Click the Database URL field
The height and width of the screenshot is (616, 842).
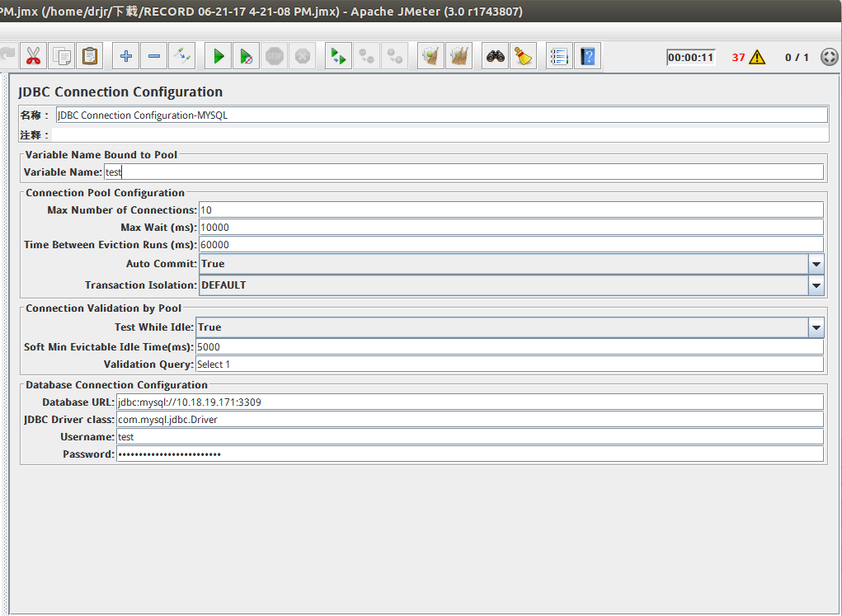(470, 402)
